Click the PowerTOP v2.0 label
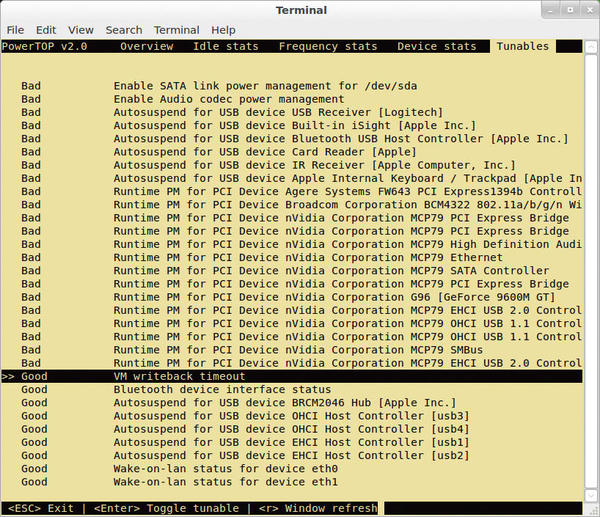 tap(44, 46)
